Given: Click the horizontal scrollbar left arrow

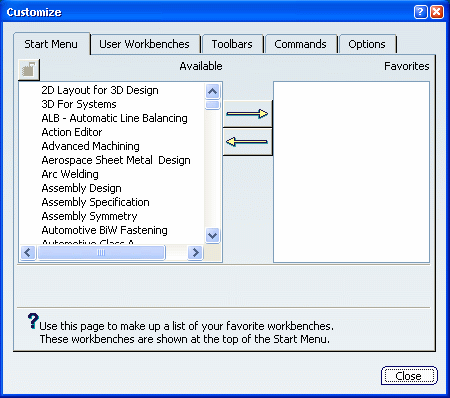Looking at the screenshot, I should [x=28, y=253].
